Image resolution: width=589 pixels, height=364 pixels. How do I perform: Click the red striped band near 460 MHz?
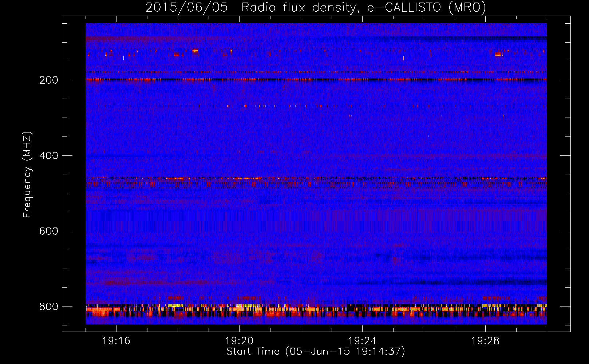[x=316, y=178]
